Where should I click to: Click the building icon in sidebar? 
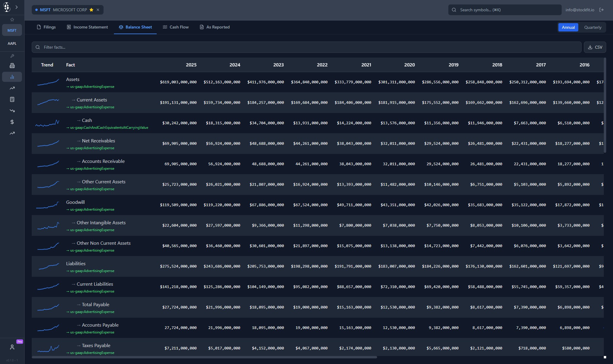(x=12, y=66)
